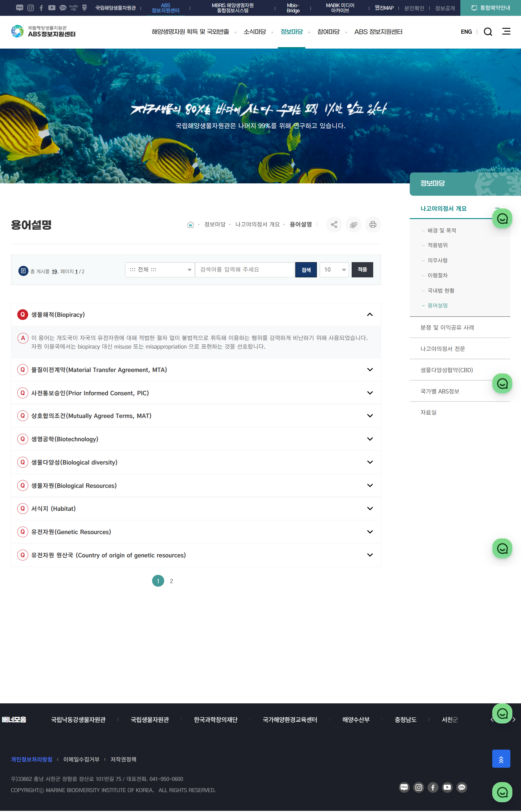The height and width of the screenshot is (812, 521).
Task: Click the search keyword input field
Action: (x=244, y=270)
